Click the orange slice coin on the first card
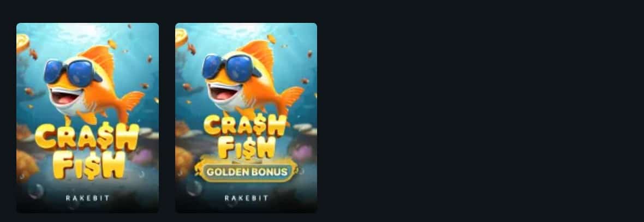 point(22,43)
